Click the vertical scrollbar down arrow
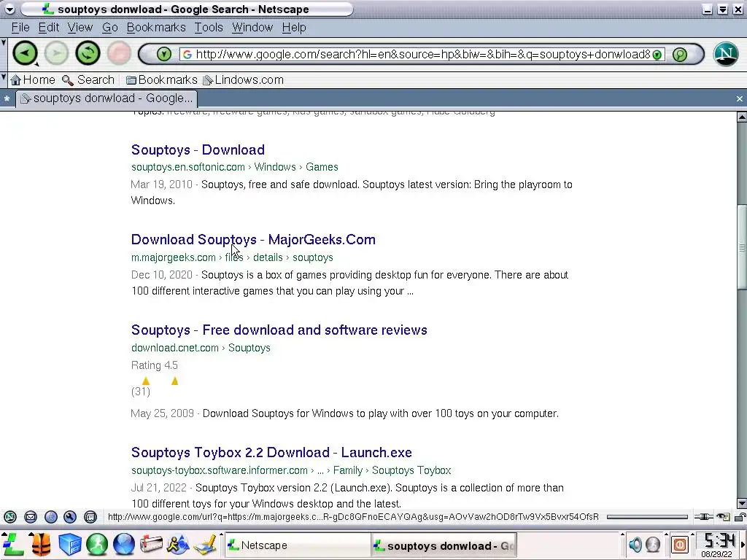747x560 pixels. pyautogui.click(x=742, y=503)
